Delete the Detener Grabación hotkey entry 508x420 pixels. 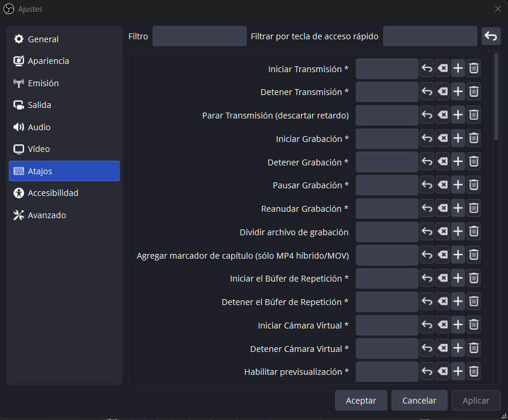474,162
